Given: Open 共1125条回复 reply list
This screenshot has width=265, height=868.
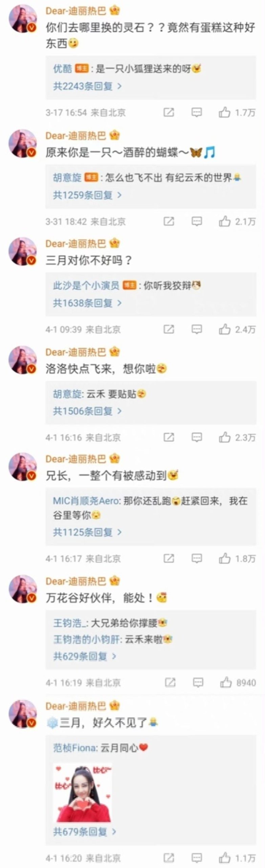Looking at the screenshot, I should tap(87, 532).
